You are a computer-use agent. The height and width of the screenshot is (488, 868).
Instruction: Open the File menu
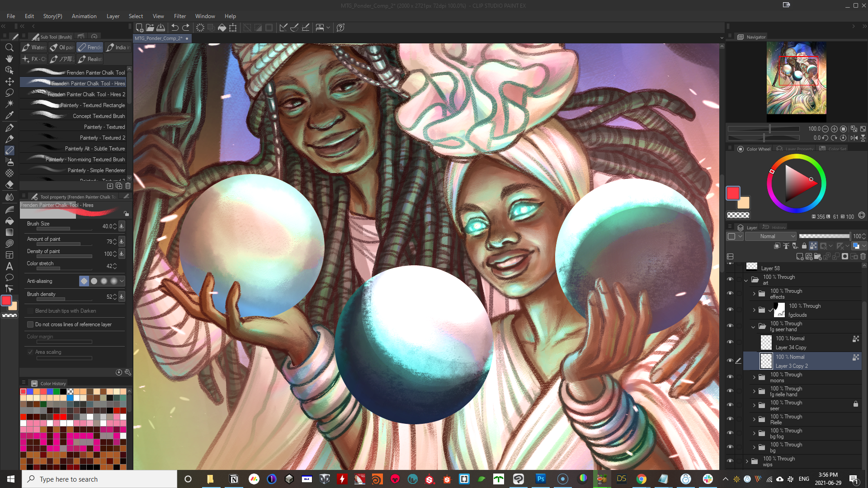click(x=11, y=16)
